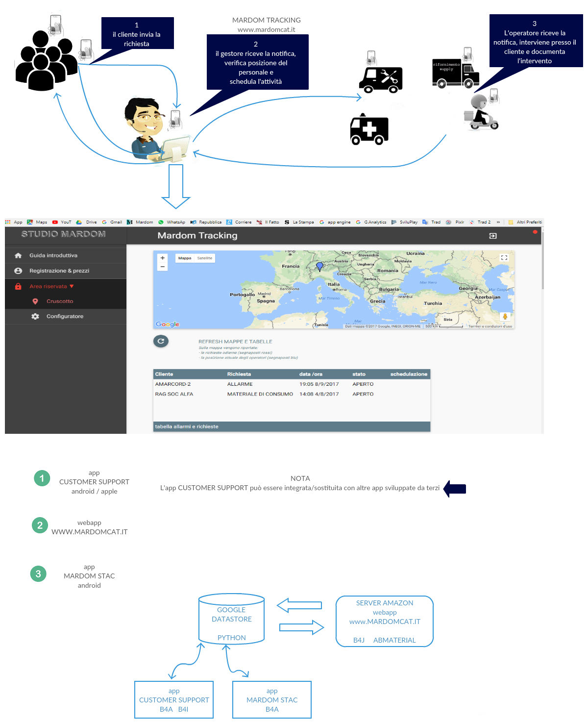Viewport: 588px width, 723px height.
Task: Switch map to Satellite view
Action: (205, 258)
